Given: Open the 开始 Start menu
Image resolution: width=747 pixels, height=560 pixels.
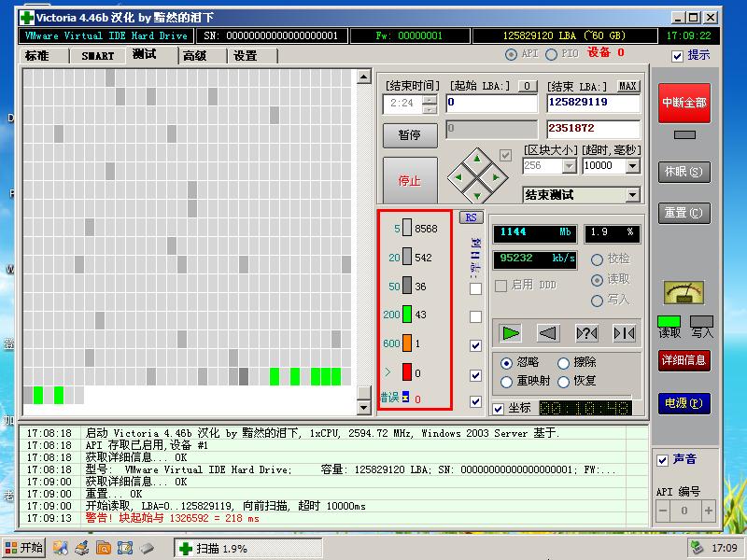Looking at the screenshot, I should [x=24, y=548].
